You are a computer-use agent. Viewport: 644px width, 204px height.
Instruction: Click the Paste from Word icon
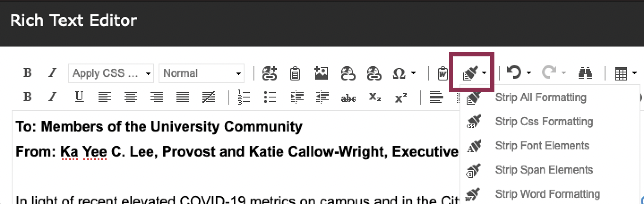(442, 73)
